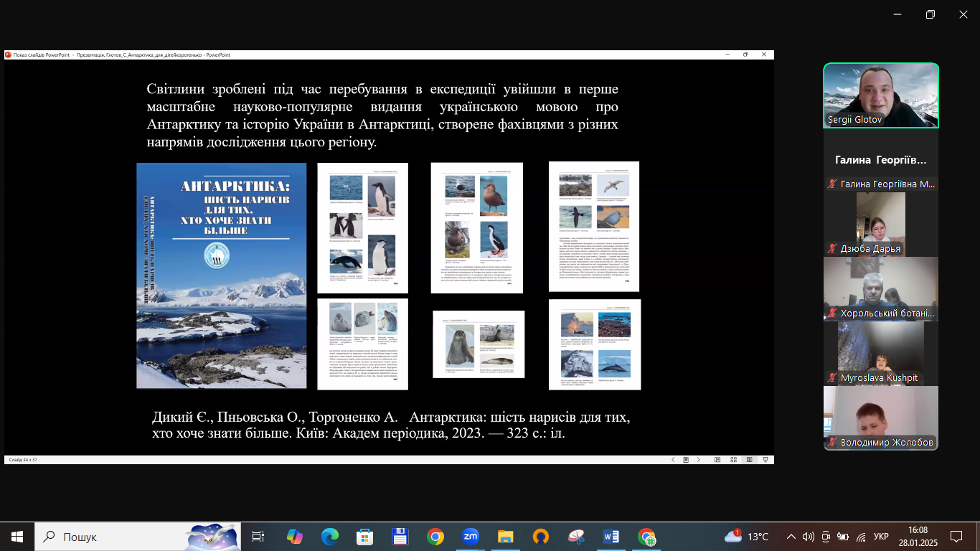980x551 pixels.
Task: Open the Windows Start menu
Action: pos(17,537)
